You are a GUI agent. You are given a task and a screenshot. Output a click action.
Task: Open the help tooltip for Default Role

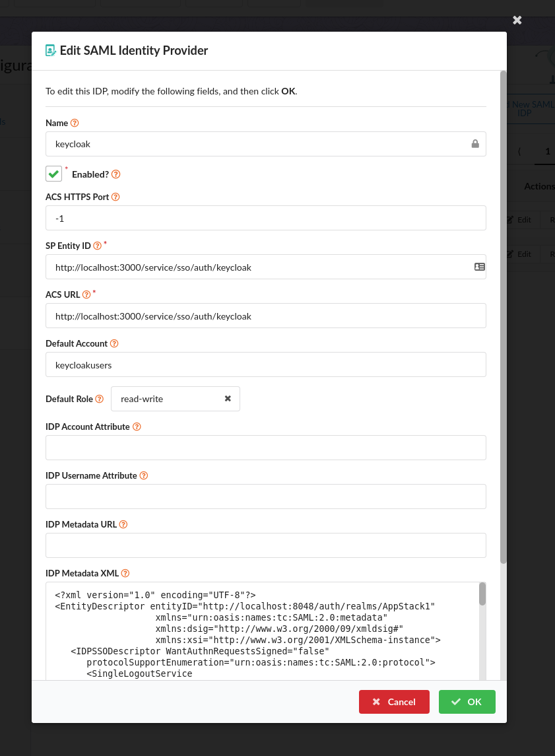click(x=99, y=399)
